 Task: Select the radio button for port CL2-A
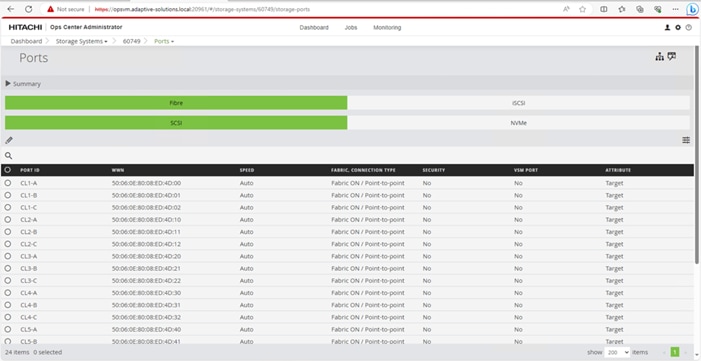8,220
